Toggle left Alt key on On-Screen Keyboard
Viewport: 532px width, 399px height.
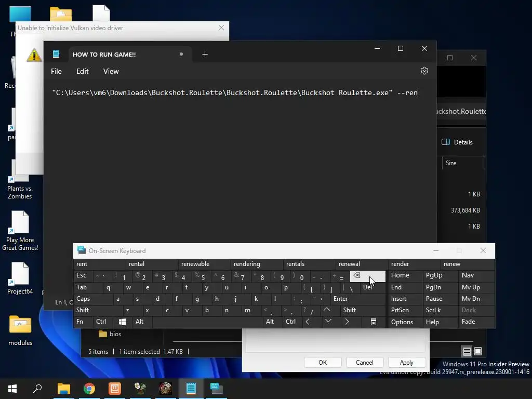(142, 322)
